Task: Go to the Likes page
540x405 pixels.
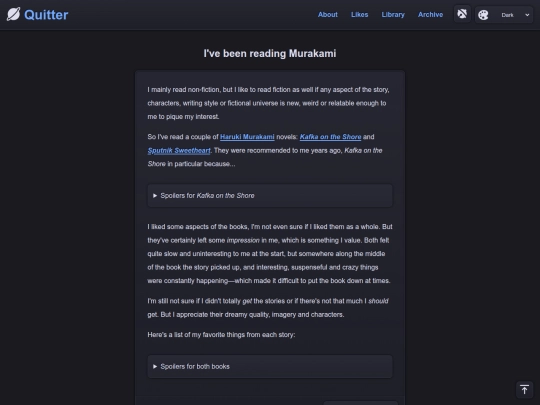Action: (x=360, y=14)
